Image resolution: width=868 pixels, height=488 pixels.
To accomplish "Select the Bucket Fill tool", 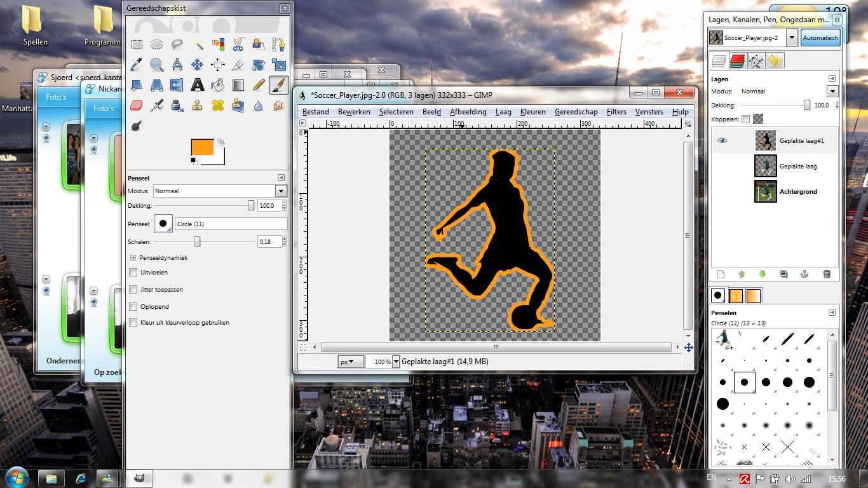I will coord(218,85).
